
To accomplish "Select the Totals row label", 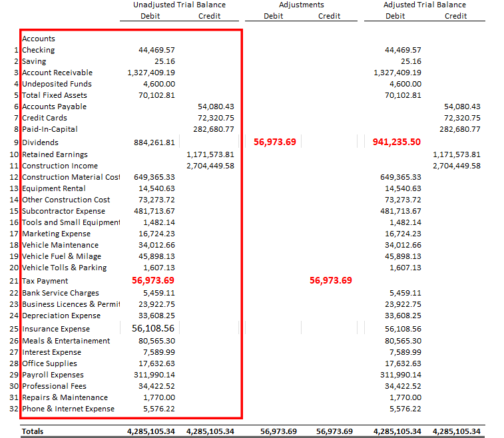I will 33,431.
